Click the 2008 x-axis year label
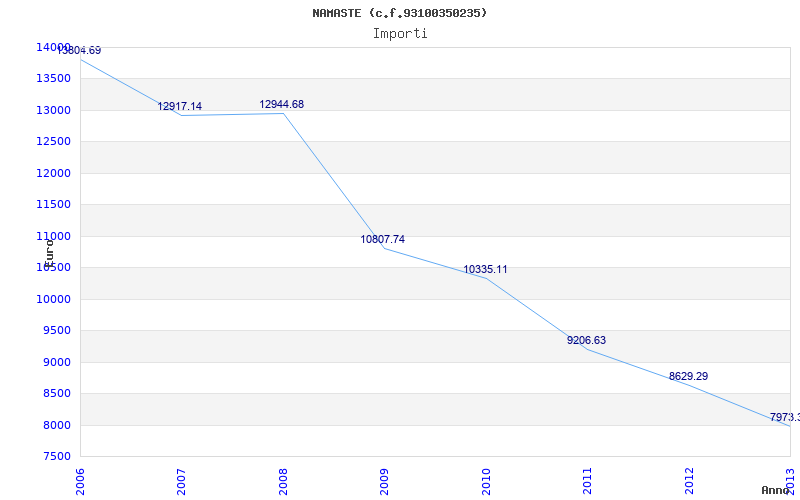The width and height of the screenshot is (800, 500). pyautogui.click(x=283, y=481)
